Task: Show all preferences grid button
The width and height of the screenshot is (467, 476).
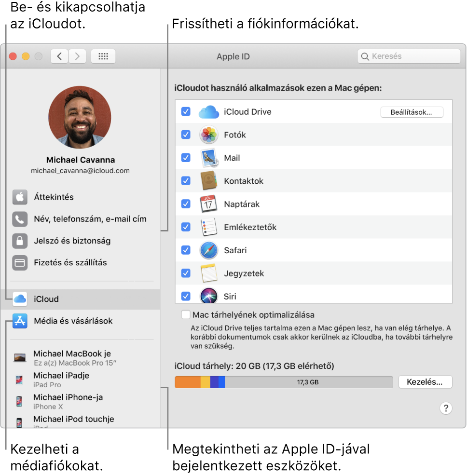Action: click(x=103, y=56)
